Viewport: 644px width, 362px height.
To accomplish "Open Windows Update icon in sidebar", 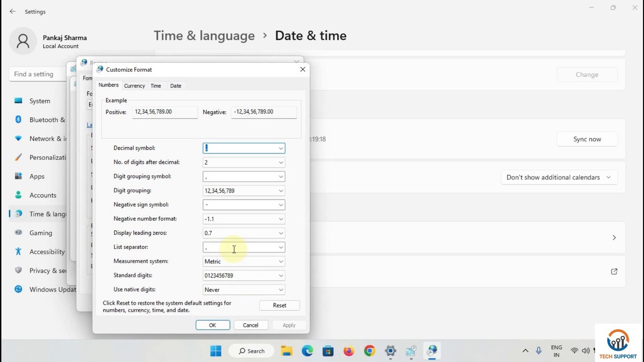I will point(19,289).
